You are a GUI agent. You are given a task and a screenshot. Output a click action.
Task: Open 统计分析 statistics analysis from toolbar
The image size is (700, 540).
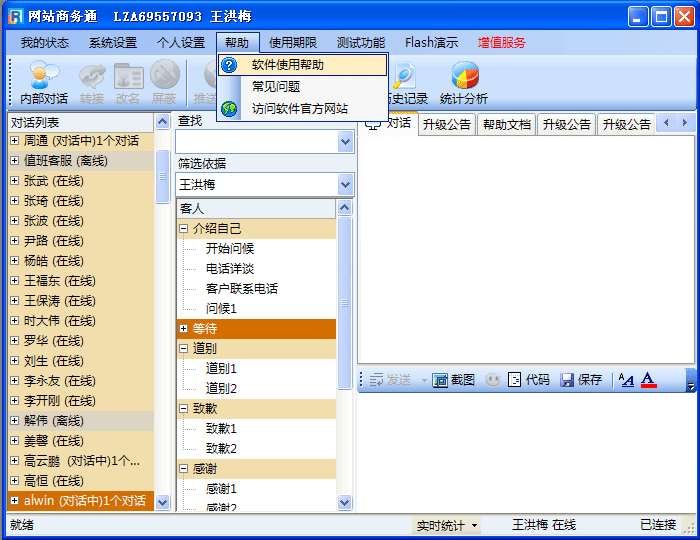464,80
